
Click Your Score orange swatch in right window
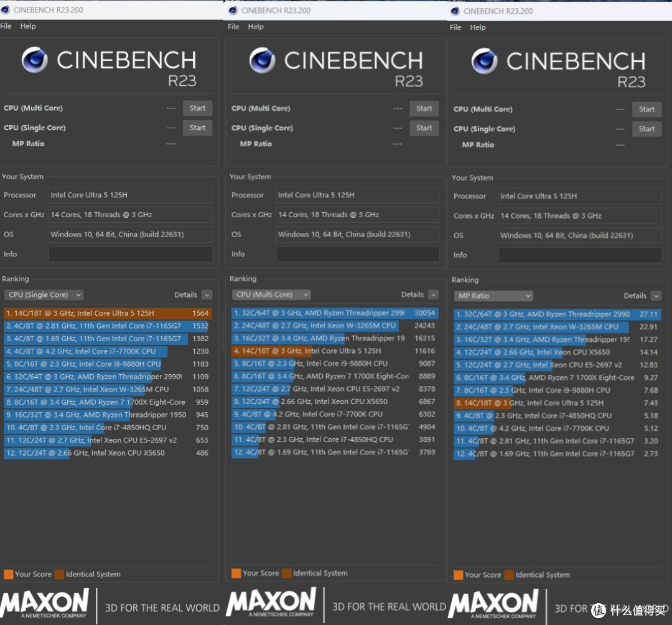(458, 575)
